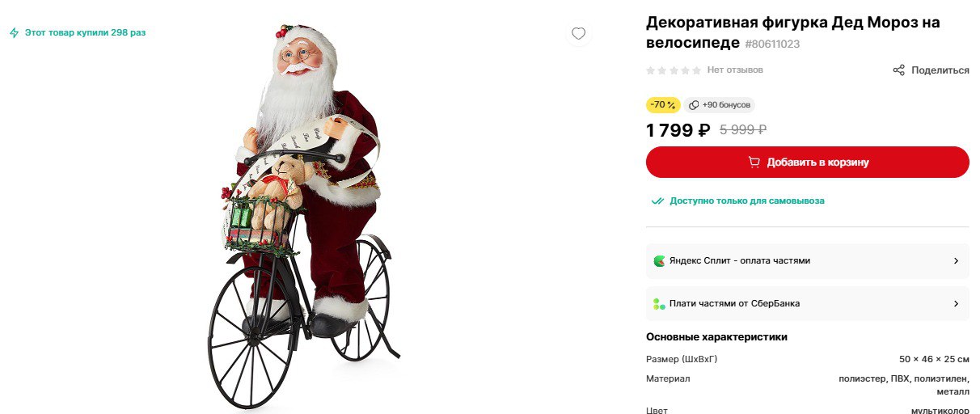Click product article number #80611023
980x414 pixels.
772,44
